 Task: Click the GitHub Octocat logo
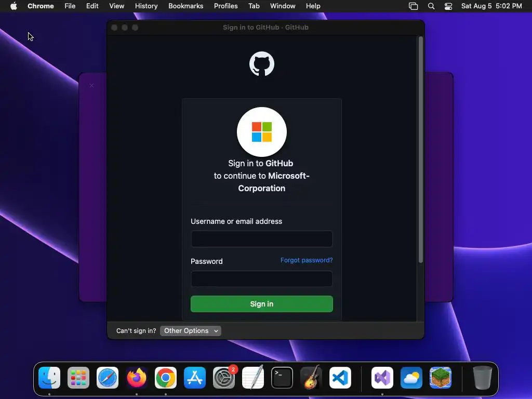tap(262, 64)
